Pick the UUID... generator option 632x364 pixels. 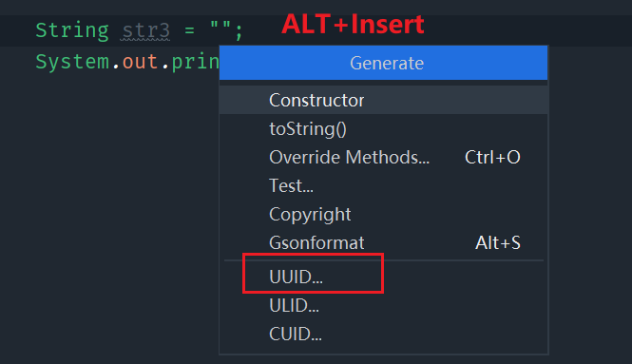tap(383, 277)
